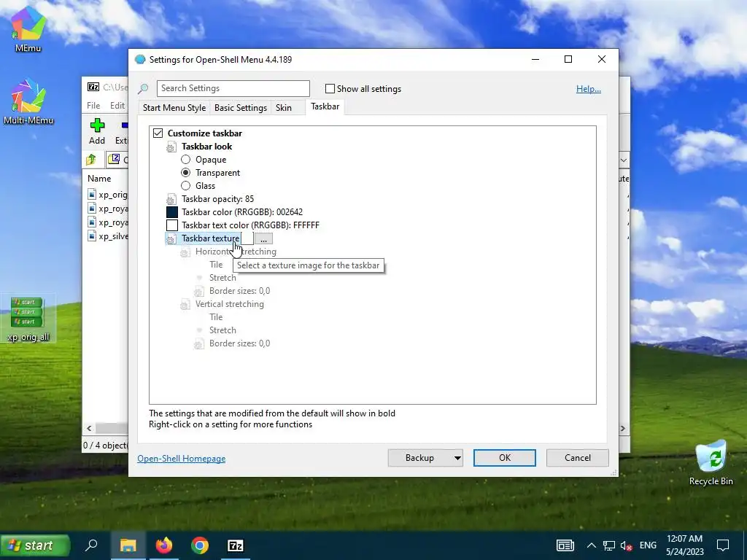Show hidden tray icons chevron
Image resolution: width=747 pixels, height=560 pixels.
point(591,545)
